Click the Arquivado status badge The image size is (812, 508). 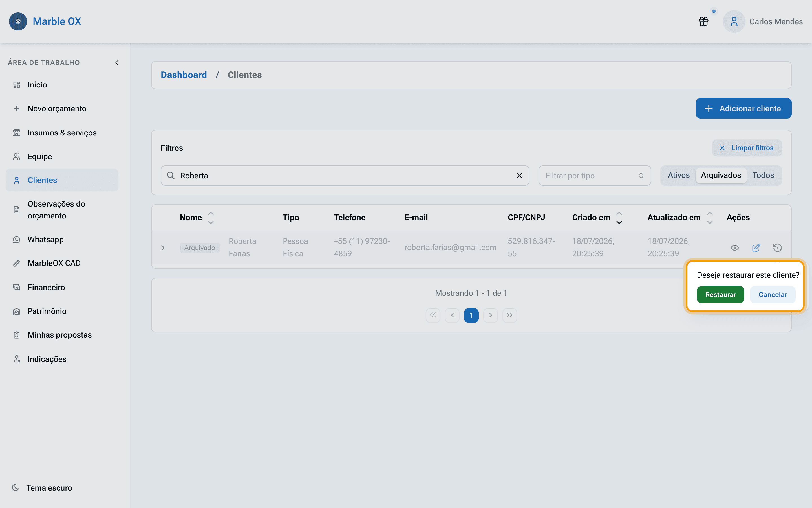point(200,248)
